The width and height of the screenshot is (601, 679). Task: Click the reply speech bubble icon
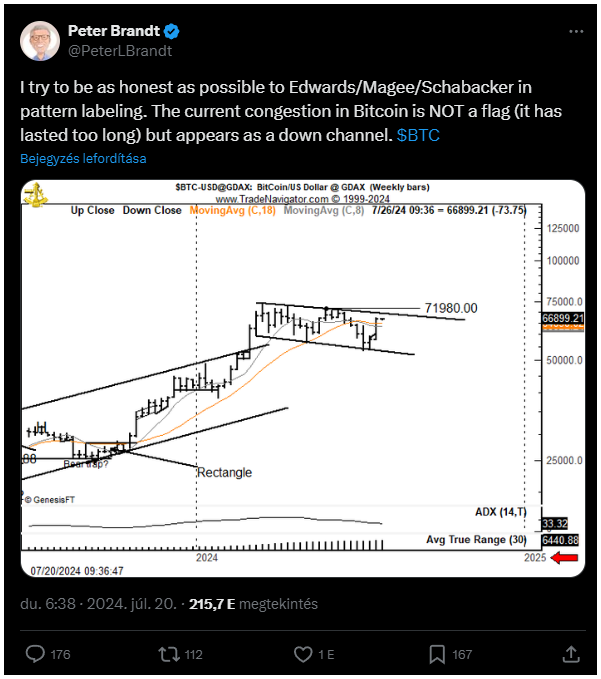(35, 653)
